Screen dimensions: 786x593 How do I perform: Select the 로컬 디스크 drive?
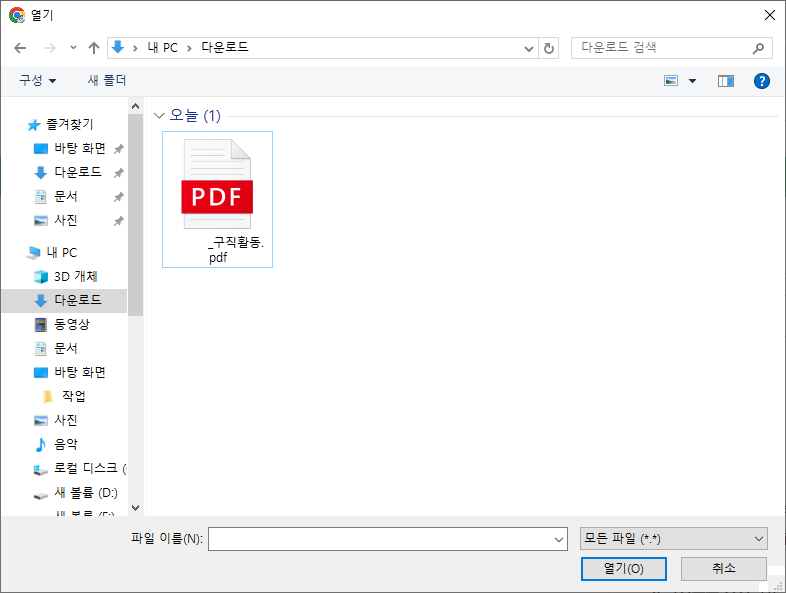(x=90, y=468)
